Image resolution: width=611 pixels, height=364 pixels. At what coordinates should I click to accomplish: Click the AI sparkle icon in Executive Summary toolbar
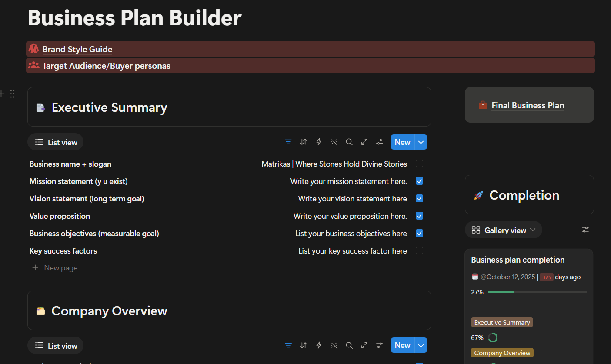(334, 142)
